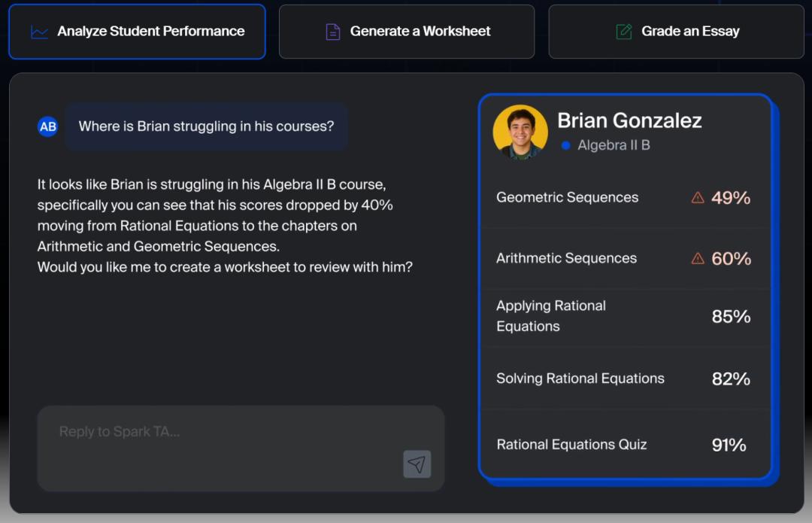Open the Analyze Student Performance tab
Screen dimensions: 812x523
pyautogui.click(x=137, y=32)
